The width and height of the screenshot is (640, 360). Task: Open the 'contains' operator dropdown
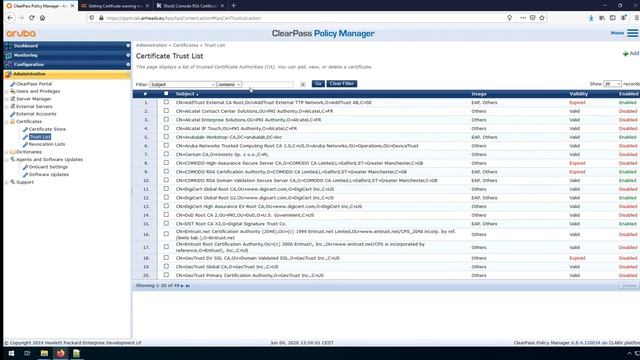(x=229, y=84)
